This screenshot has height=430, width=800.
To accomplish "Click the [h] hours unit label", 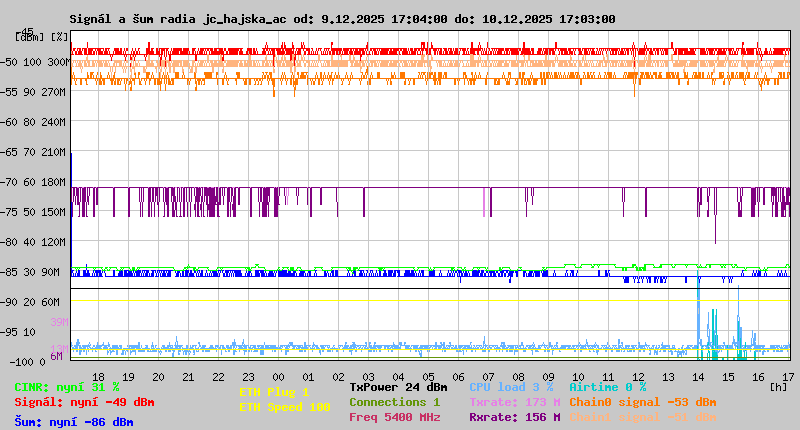I will [x=778, y=385].
